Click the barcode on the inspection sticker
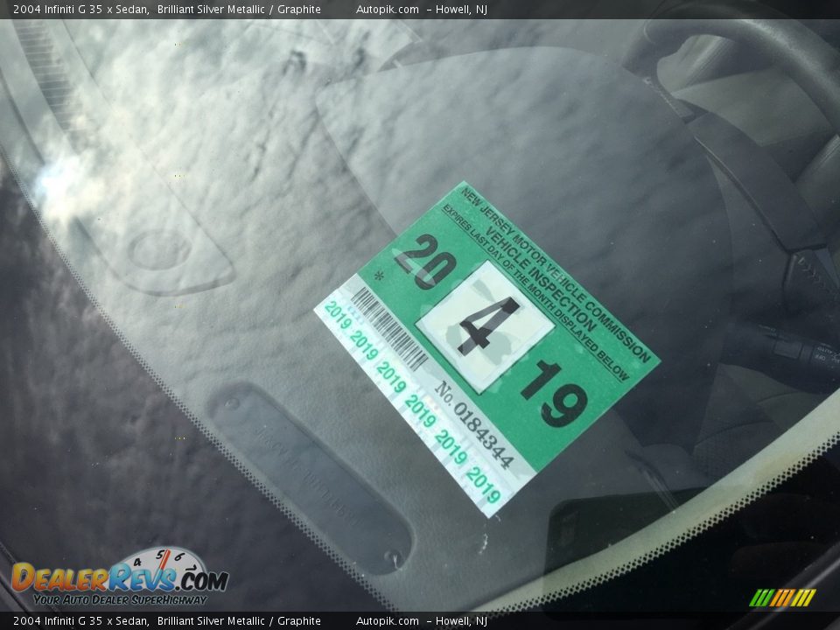The image size is (840, 630). pos(388,326)
